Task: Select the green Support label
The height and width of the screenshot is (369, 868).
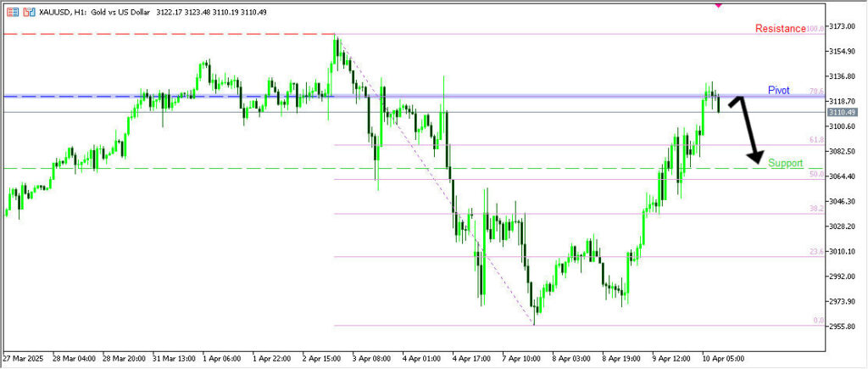Action: point(785,162)
